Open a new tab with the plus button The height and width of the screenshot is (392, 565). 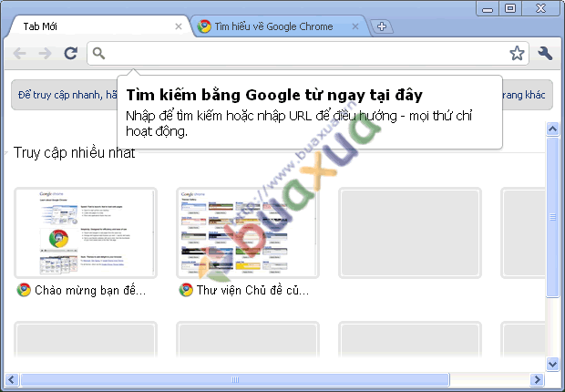pyautogui.click(x=382, y=26)
